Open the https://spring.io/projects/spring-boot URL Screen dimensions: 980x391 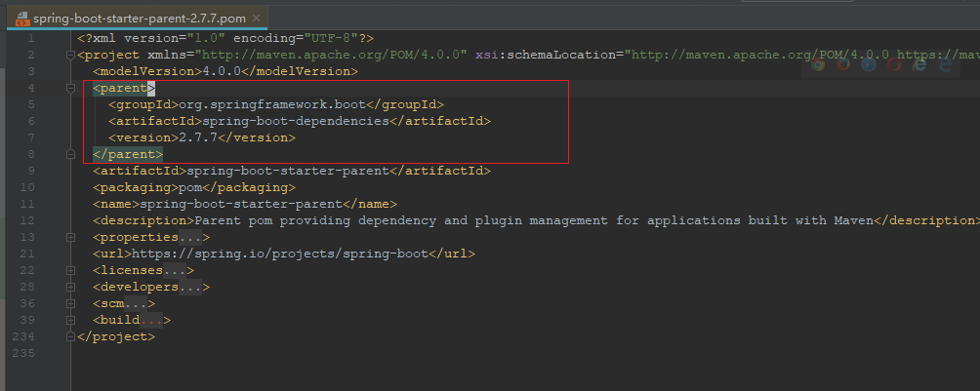tap(280, 254)
